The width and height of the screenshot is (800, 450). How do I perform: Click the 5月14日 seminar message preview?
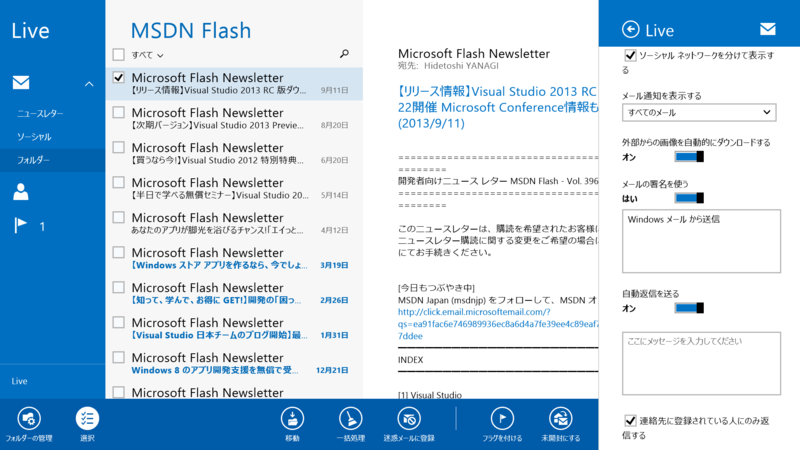[220, 195]
